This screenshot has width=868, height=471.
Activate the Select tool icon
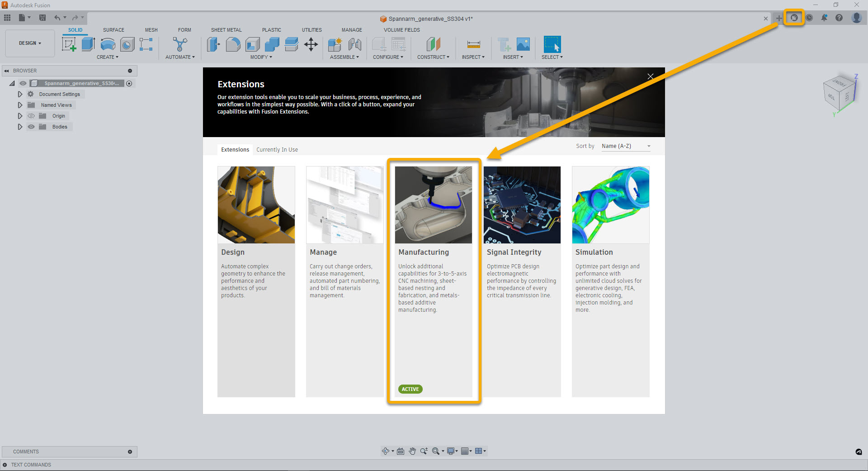pos(552,44)
